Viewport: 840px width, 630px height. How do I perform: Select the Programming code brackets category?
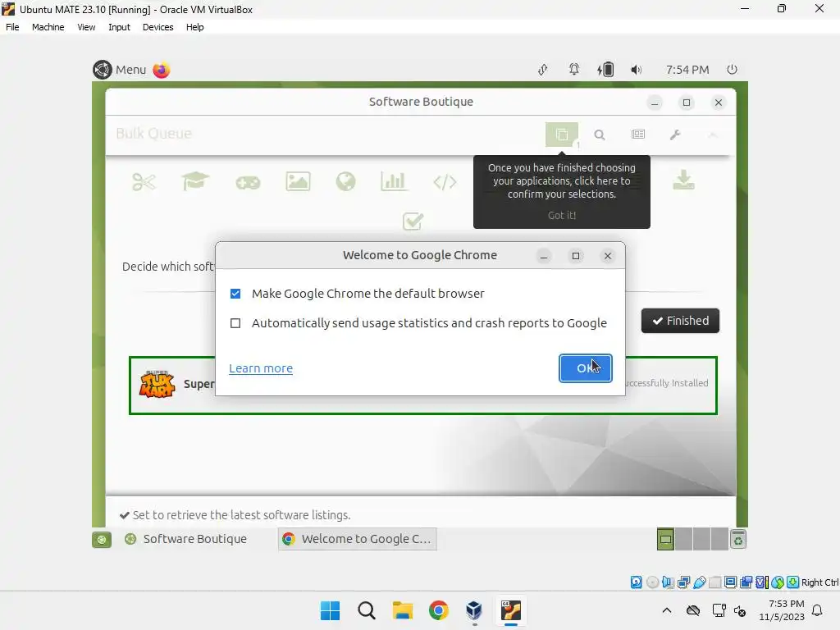click(445, 182)
